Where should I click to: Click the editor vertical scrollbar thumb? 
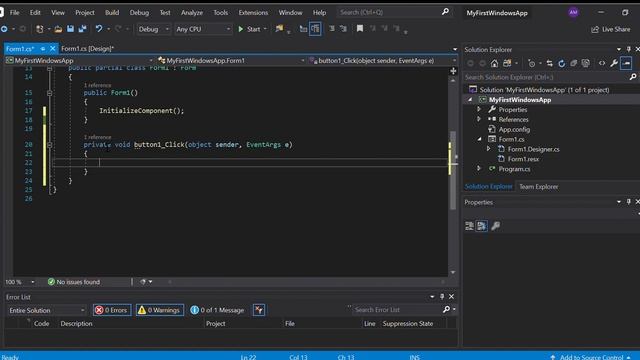[453, 170]
